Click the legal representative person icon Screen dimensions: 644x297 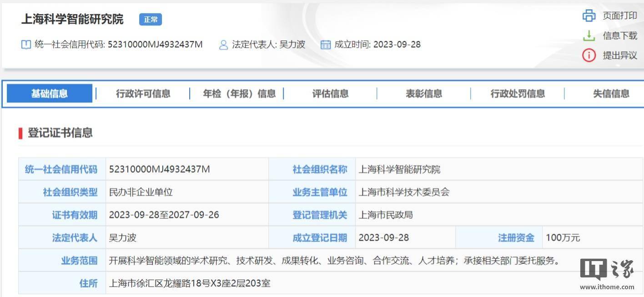[223, 45]
